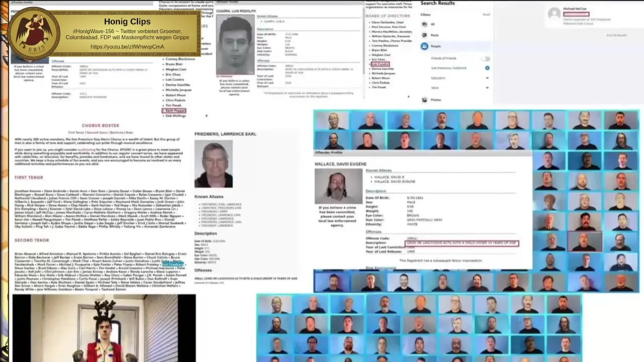Open the search result's grey profile avatar
Viewport: 644px width, 362px height.
click(554, 14)
